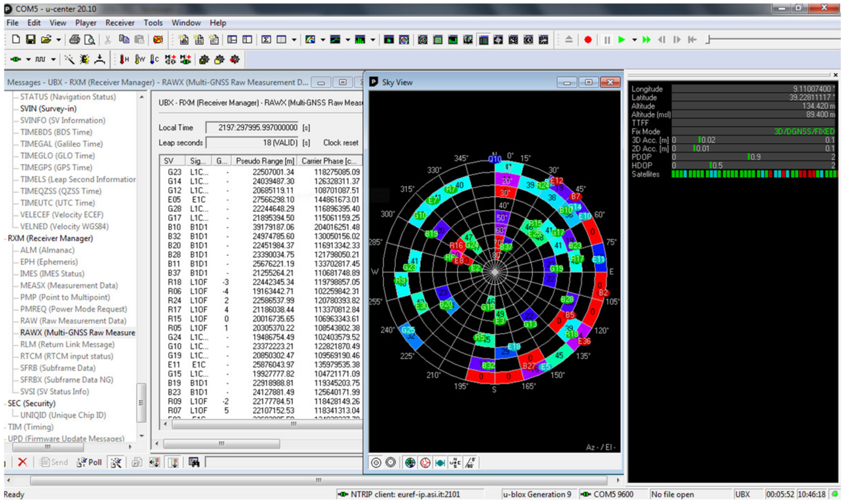Select MEASX (Measurement Data) in message tree
The height and width of the screenshot is (504, 845).
tap(68, 285)
